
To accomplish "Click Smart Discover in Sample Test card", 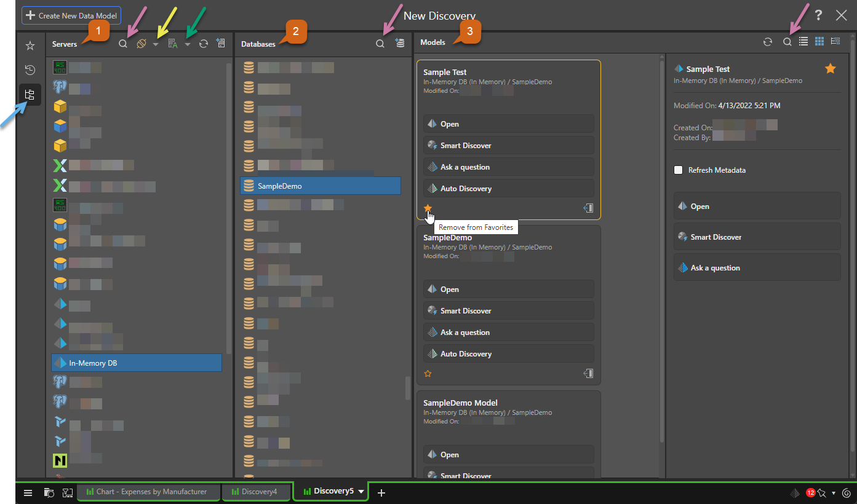I will (508, 146).
